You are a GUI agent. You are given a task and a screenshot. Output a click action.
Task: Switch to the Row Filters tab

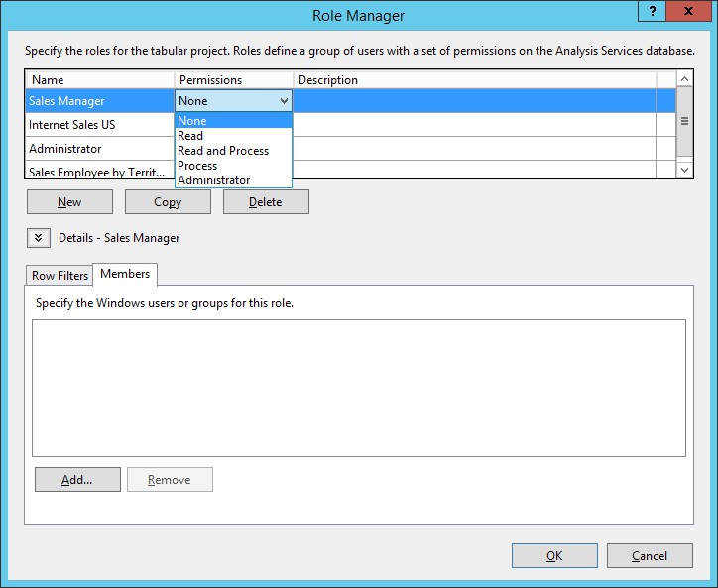tap(60, 276)
